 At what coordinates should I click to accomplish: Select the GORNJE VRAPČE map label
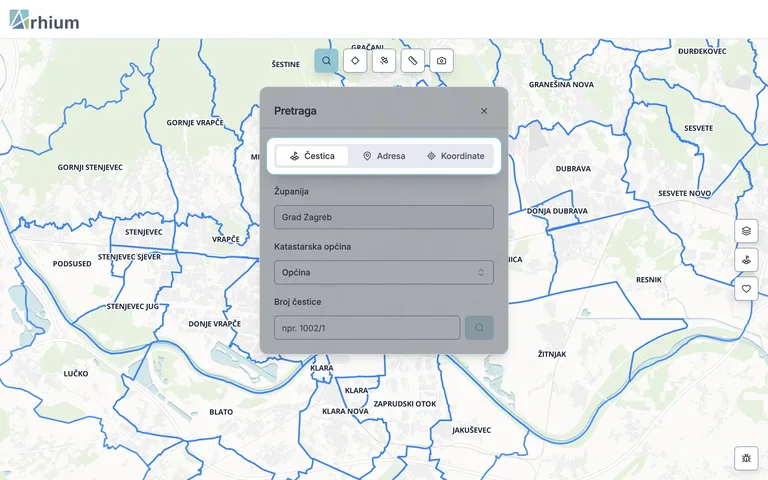(x=195, y=122)
